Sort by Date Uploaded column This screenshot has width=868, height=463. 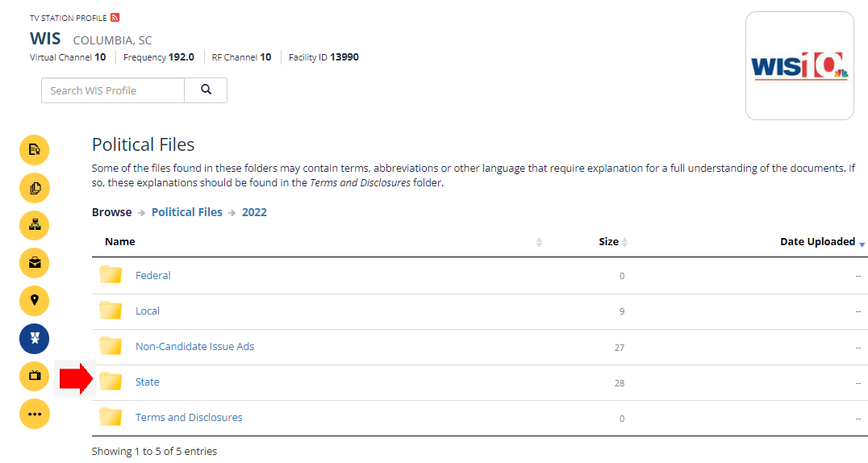[817, 242]
